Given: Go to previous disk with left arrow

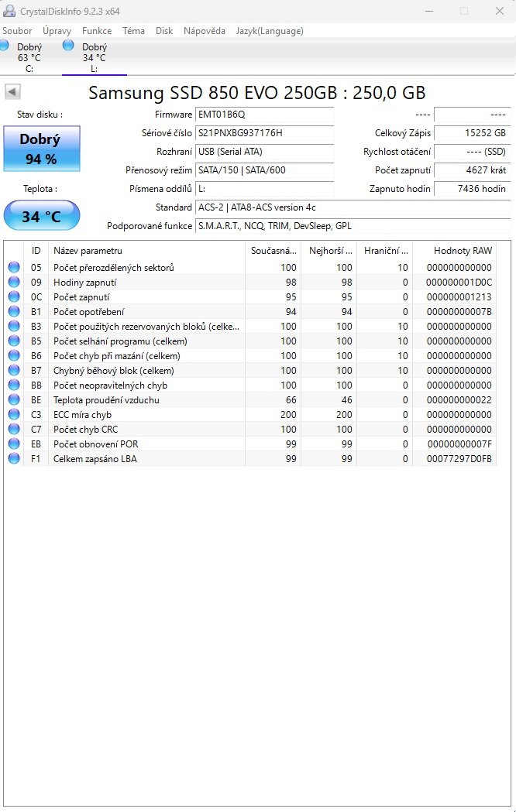Looking at the screenshot, I should coord(12,92).
